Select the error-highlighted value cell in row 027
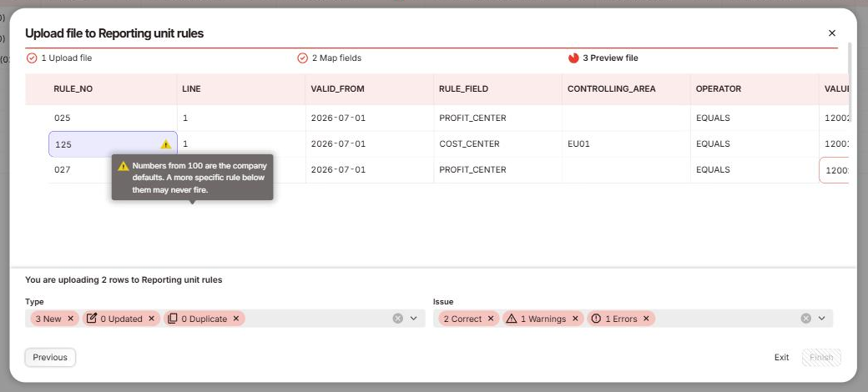Image resolution: width=868 pixels, height=392 pixels. (835, 170)
